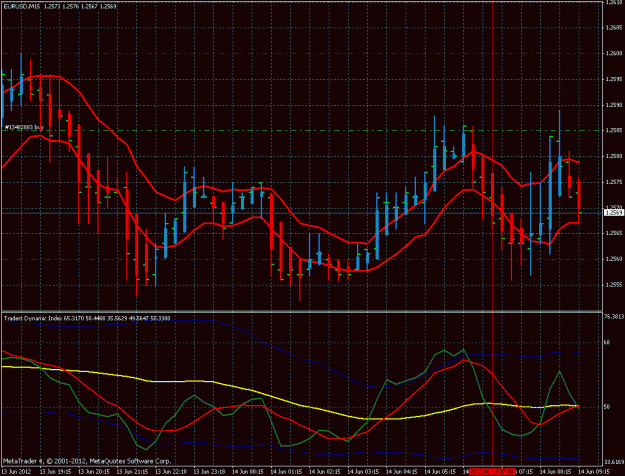Click the 76.3813 indicator scale value
This screenshot has height=476, width=625.
pos(614,317)
